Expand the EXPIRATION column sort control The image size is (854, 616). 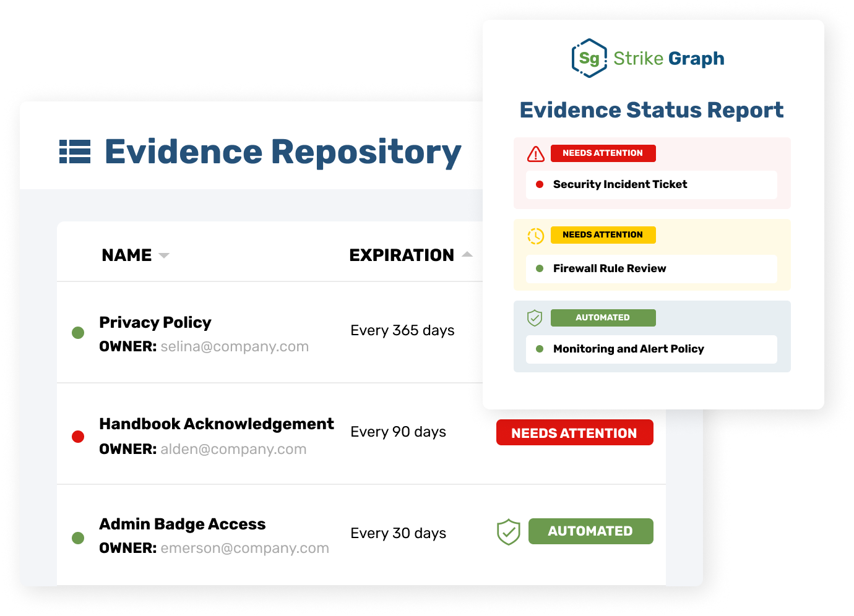click(x=468, y=254)
